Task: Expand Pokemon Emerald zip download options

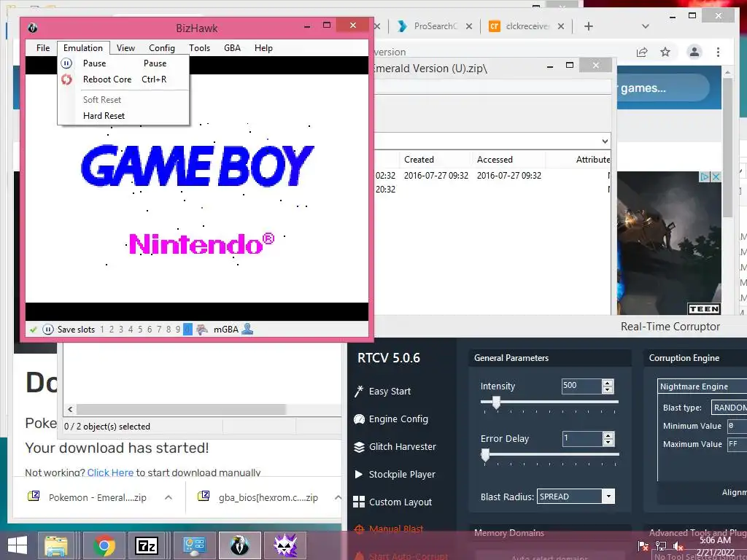Action: pyautogui.click(x=169, y=497)
